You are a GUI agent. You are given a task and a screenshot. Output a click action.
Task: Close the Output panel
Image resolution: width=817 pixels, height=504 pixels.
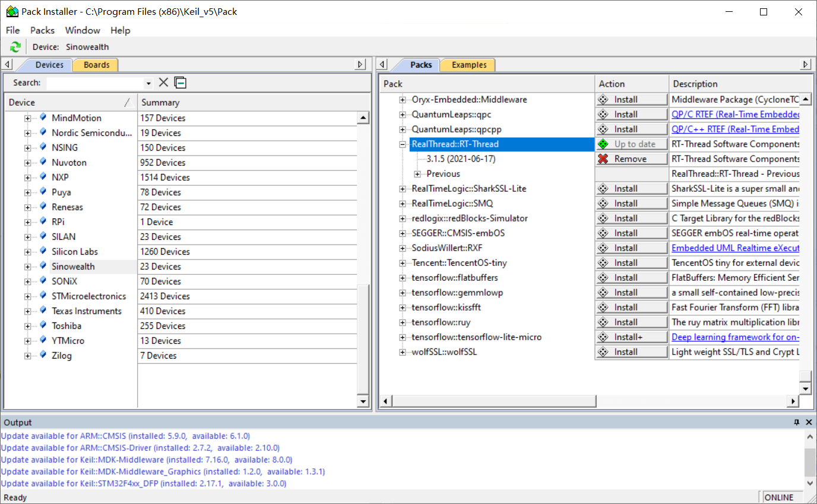809,422
